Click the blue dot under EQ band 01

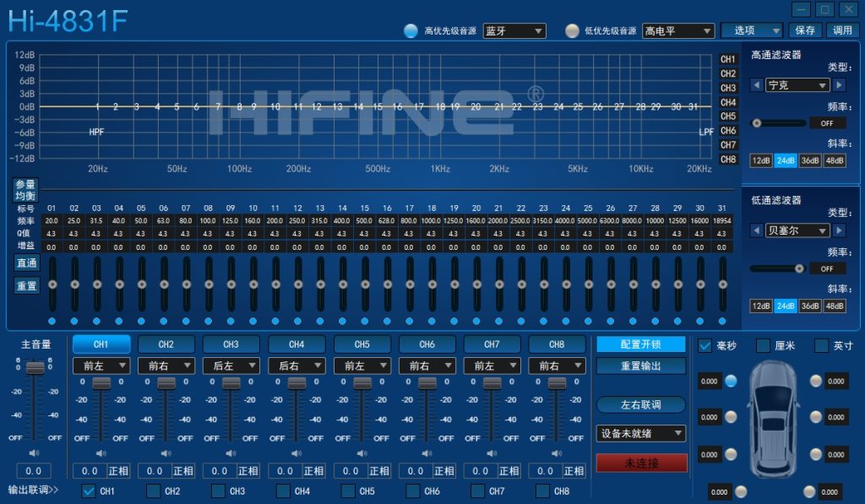click(x=52, y=321)
